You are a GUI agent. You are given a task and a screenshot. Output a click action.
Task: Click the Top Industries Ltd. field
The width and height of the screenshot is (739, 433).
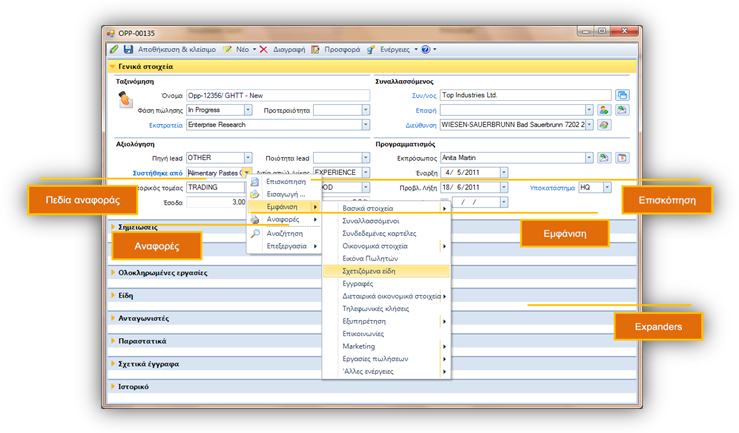(526, 95)
